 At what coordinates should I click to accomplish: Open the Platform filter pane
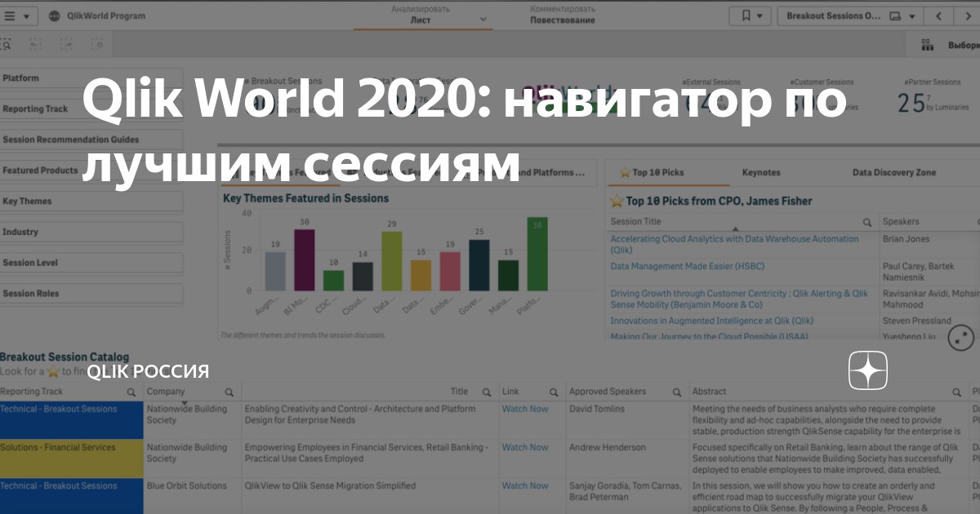click(x=91, y=78)
